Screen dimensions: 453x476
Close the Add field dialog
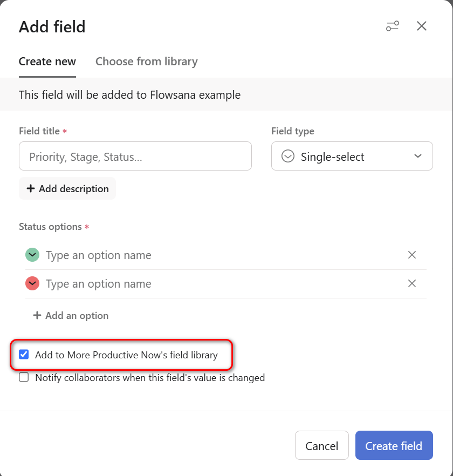tap(422, 26)
